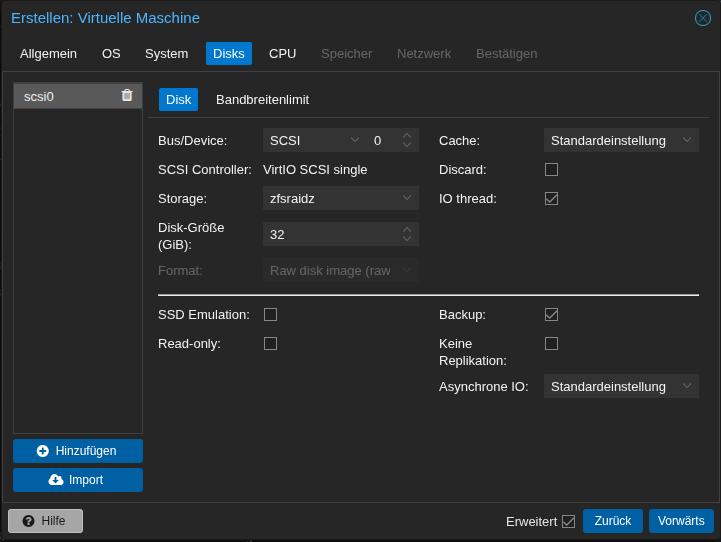Close the Create VM dialog
The width and height of the screenshot is (721, 542).
pyautogui.click(x=702, y=18)
